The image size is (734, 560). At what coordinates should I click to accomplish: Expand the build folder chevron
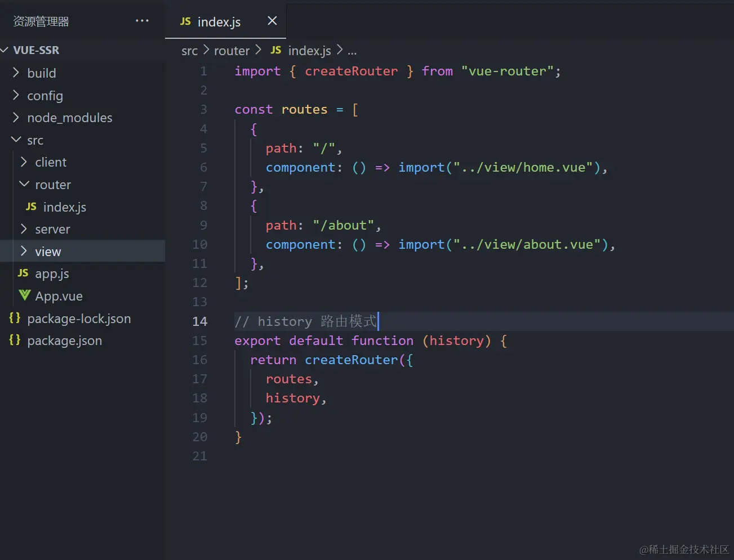pos(16,73)
